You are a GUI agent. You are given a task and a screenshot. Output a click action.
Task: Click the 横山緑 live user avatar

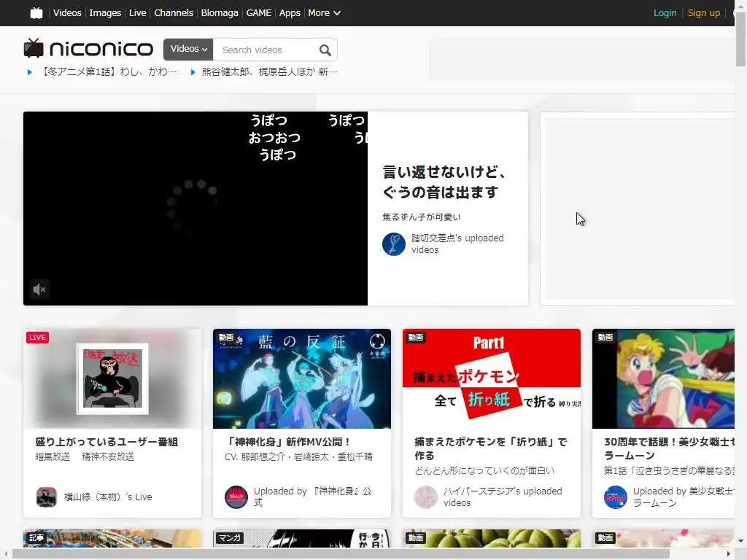click(x=46, y=497)
